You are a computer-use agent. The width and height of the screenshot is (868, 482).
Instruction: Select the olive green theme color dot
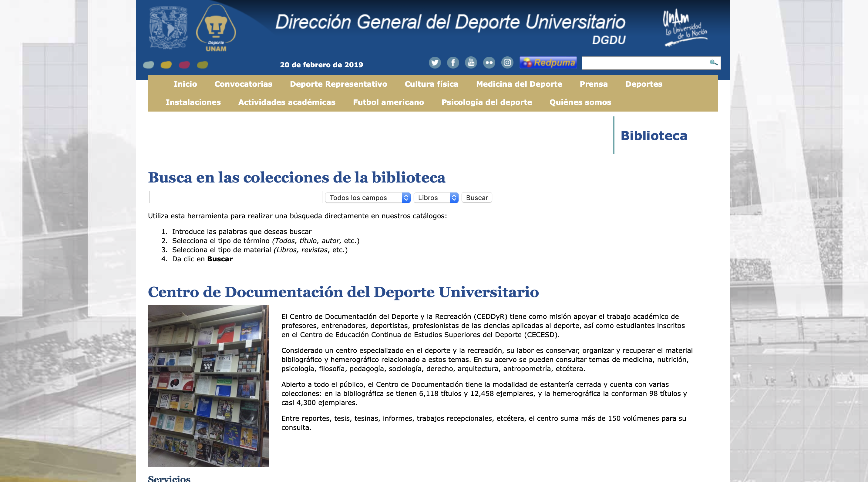click(203, 65)
